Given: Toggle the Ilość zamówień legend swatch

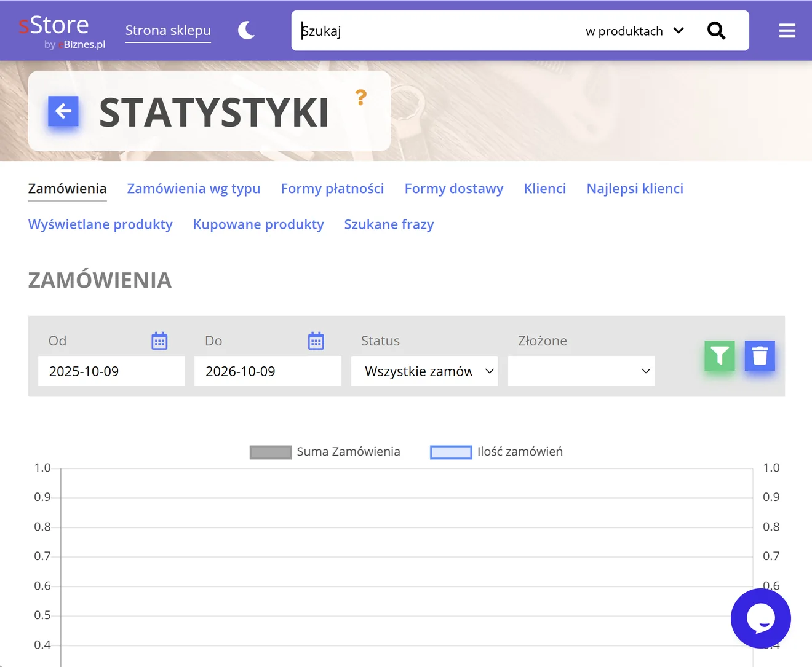Looking at the screenshot, I should (451, 452).
